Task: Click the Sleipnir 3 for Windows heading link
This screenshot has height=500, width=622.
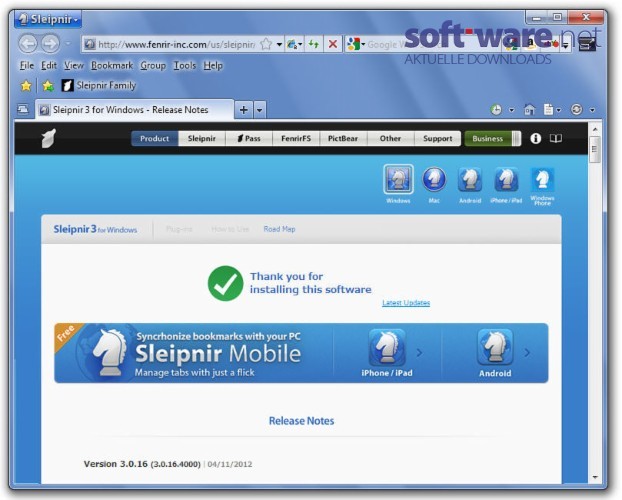Action: (95, 229)
